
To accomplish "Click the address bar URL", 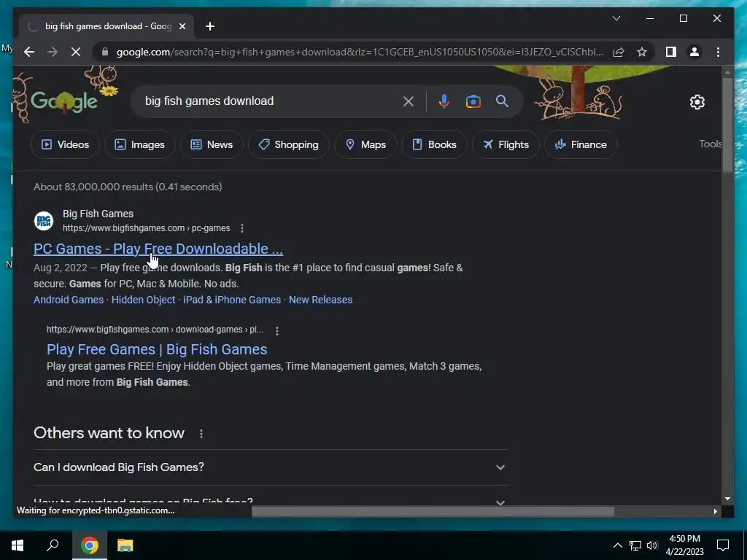I will pos(360,52).
